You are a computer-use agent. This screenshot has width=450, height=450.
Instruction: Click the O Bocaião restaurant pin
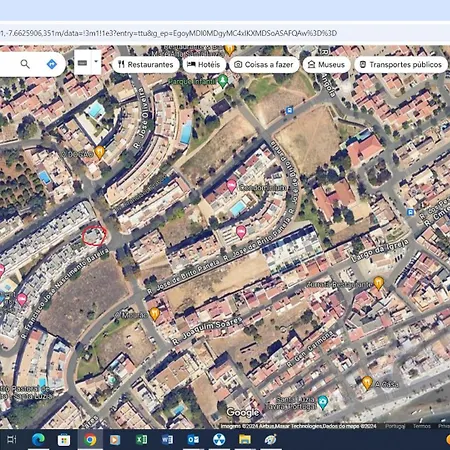[99, 152]
